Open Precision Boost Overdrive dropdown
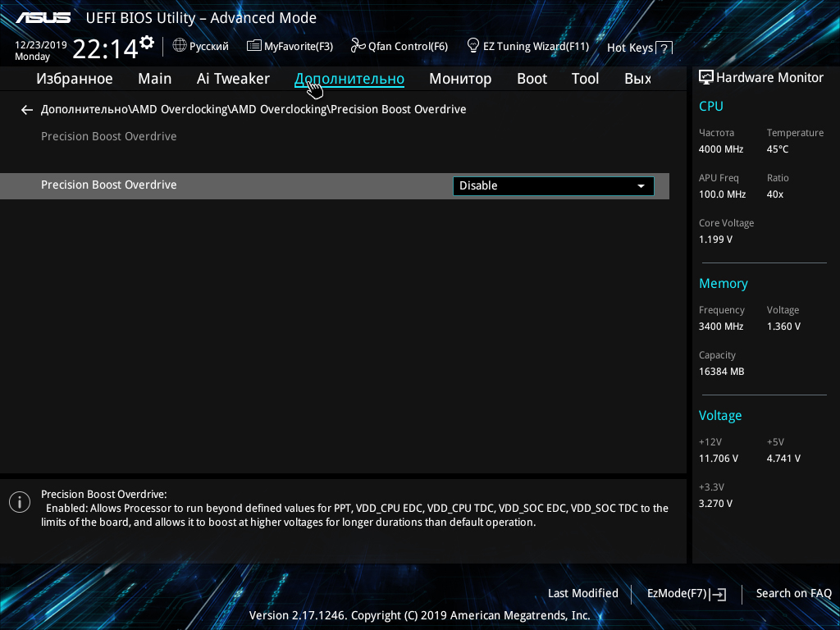 coord(554,186)
